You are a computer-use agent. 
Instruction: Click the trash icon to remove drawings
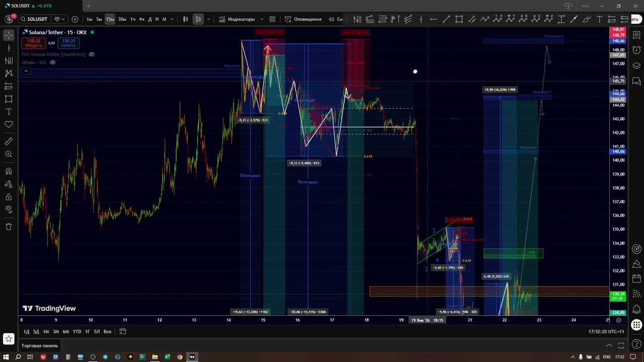(9, 226)
